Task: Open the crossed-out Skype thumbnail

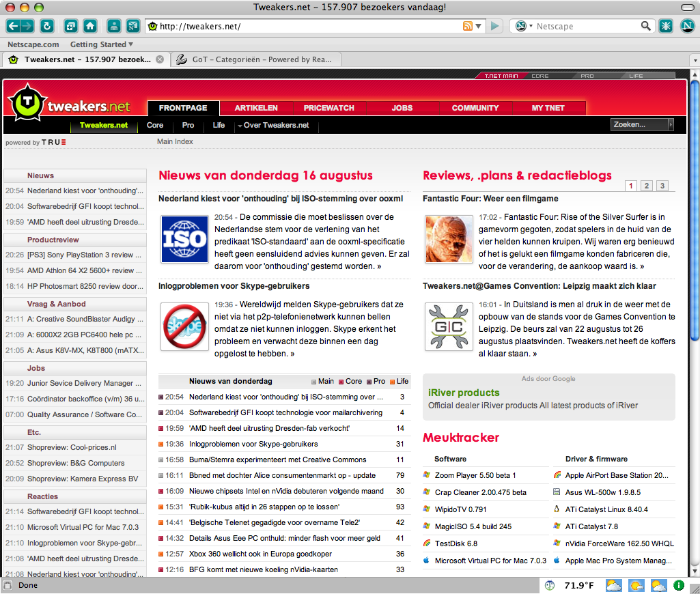Action: (x=184, y=326)
